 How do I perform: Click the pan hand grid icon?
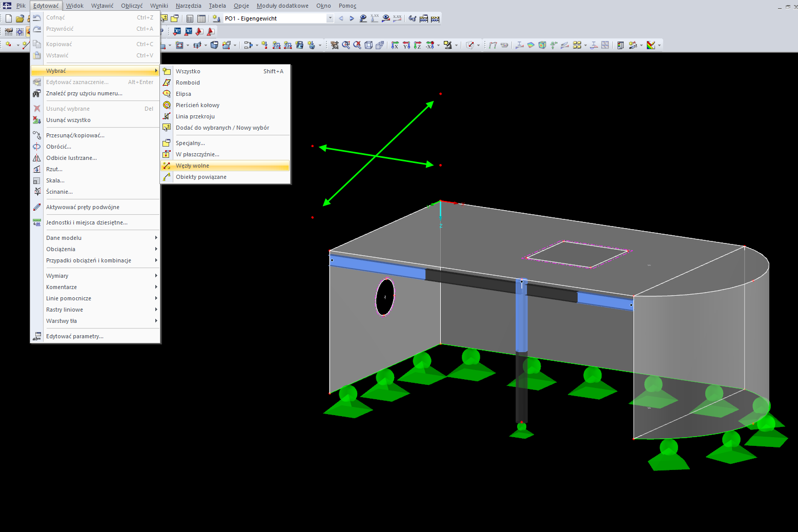point(9,32)
